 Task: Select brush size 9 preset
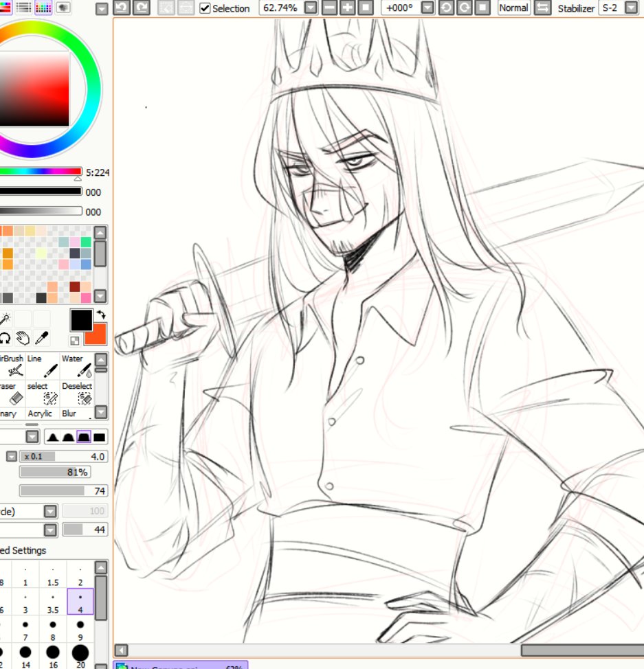80,629
